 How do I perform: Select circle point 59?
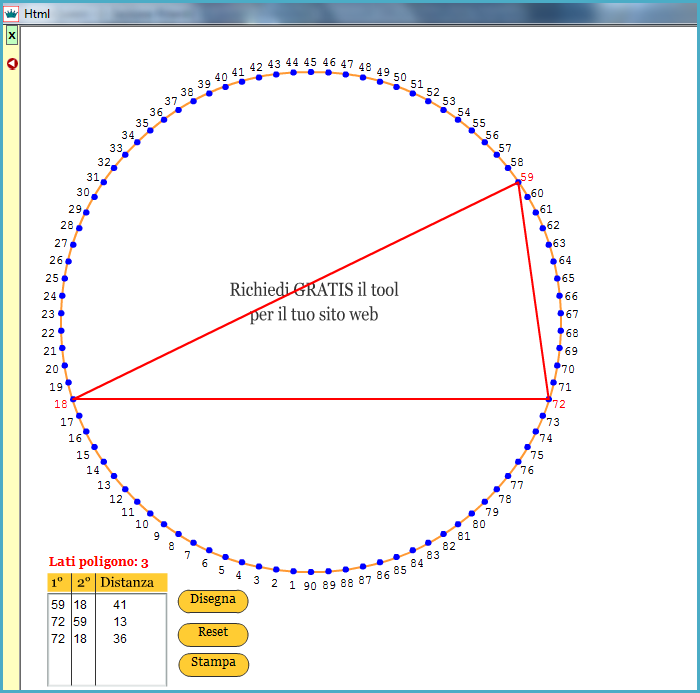pyautogui.click(x=518, y=182)
